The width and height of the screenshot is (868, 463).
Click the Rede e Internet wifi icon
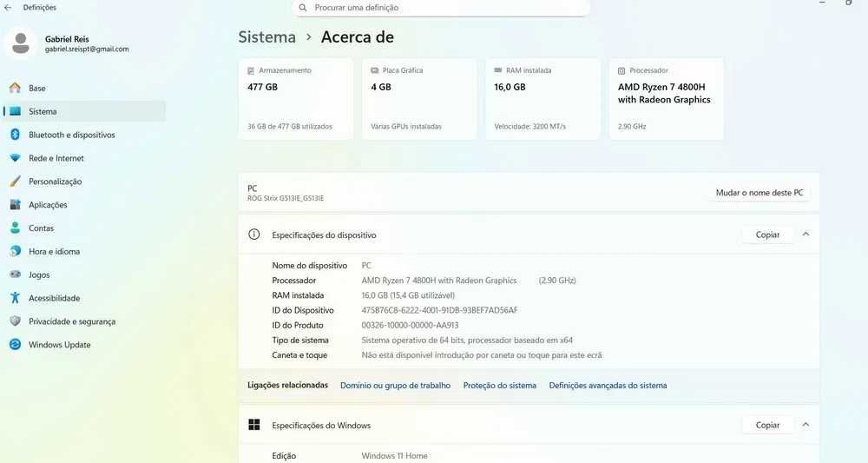tap(15, 158)
